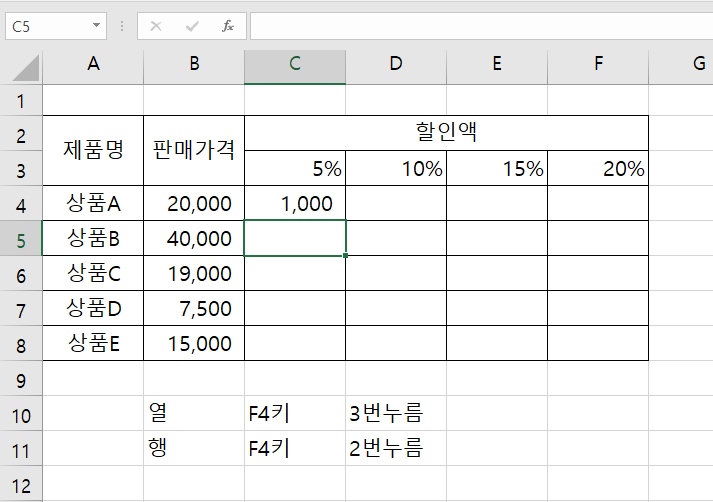Select row 6 header
This screenshot has width=713, height=502.
[x=21, y=275]
